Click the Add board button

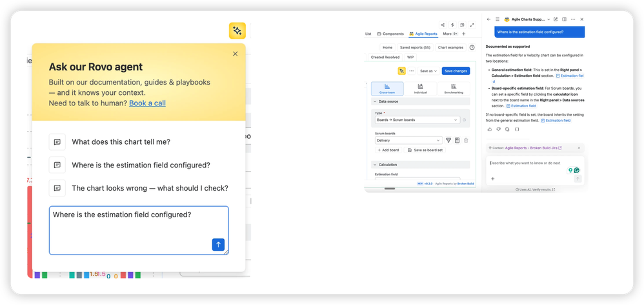point(388,150)
